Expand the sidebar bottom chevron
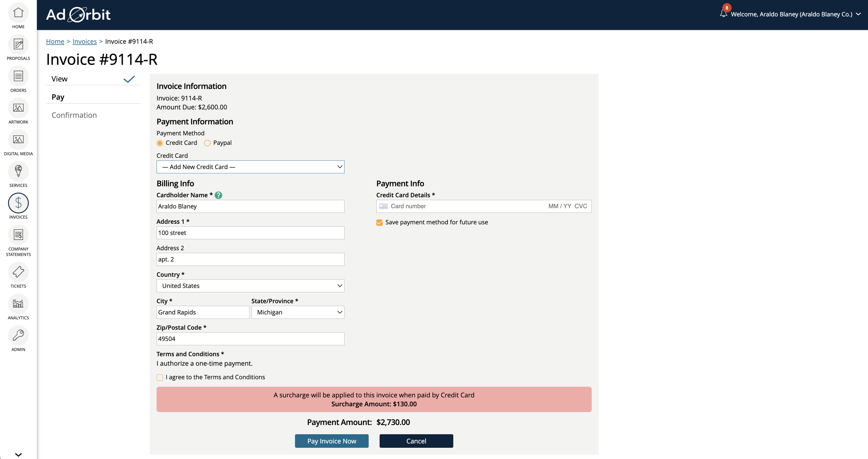The height and width of the screenshot is (459, 868). click(x=18, y=455)
